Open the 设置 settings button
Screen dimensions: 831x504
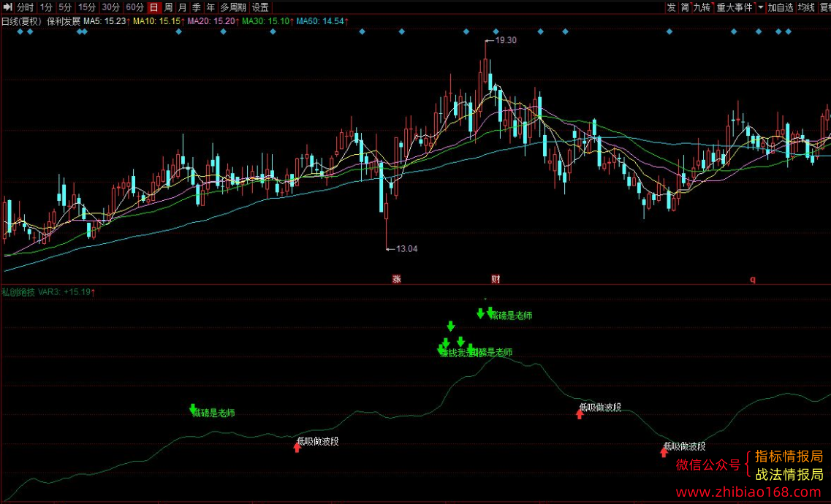pyautogui.click(x=260, y=7)
